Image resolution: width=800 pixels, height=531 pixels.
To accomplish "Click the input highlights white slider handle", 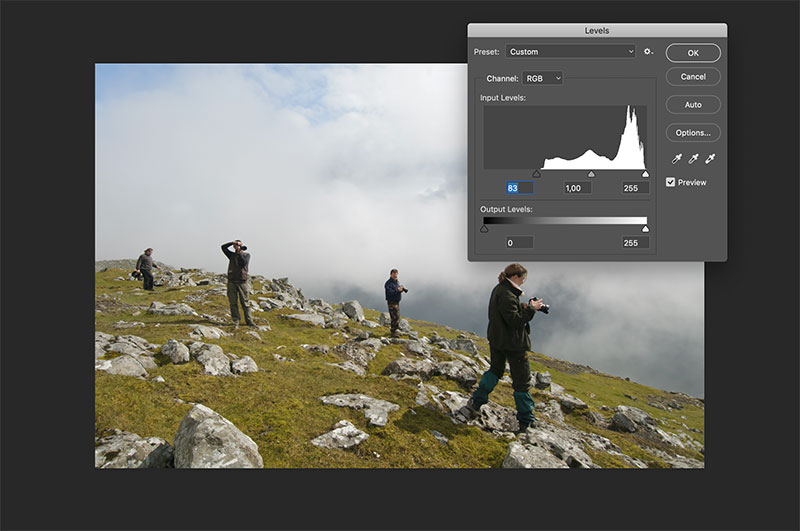I will click(x=645, y=174).
